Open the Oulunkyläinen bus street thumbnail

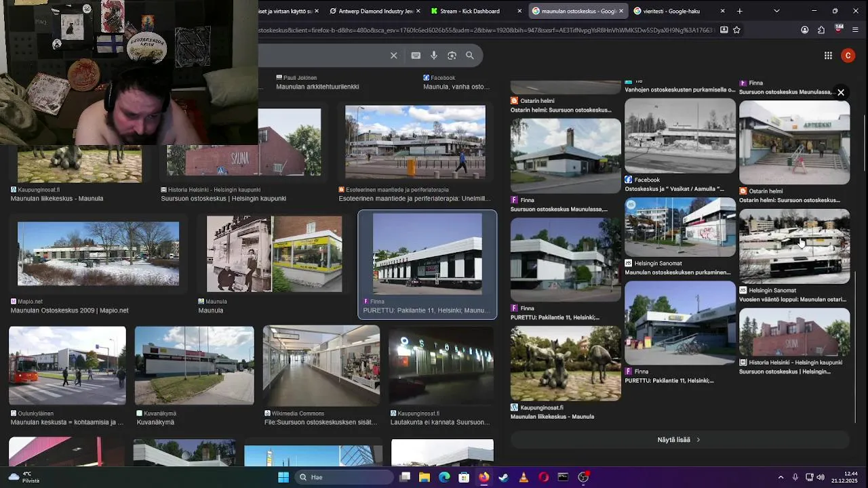click(67, 365)
